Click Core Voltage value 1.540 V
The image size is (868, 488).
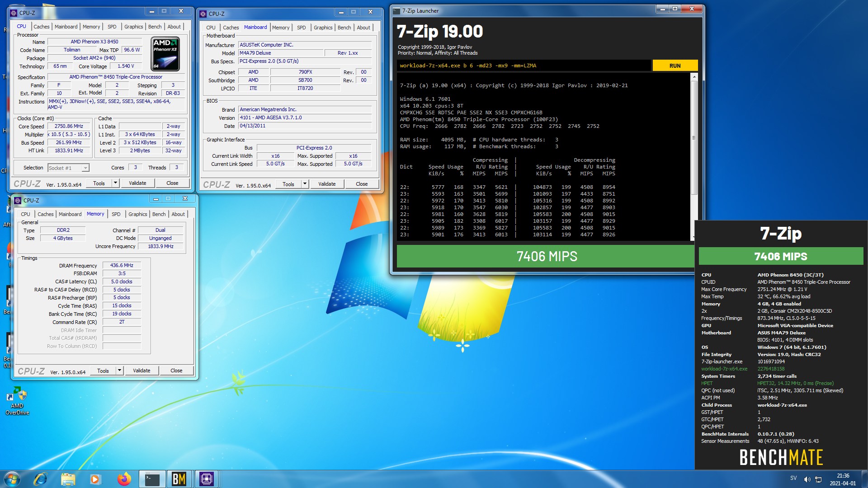[x=126, y=66]
